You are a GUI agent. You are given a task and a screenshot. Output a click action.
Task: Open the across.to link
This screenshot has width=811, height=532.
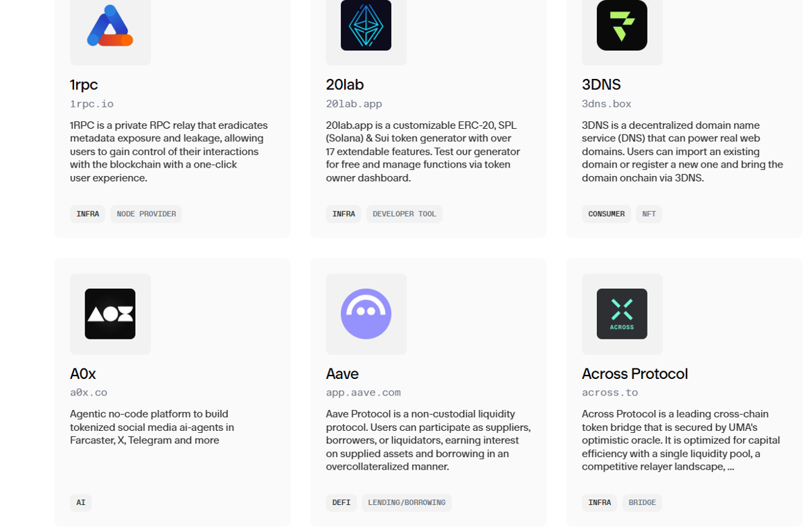click(609, 392)
